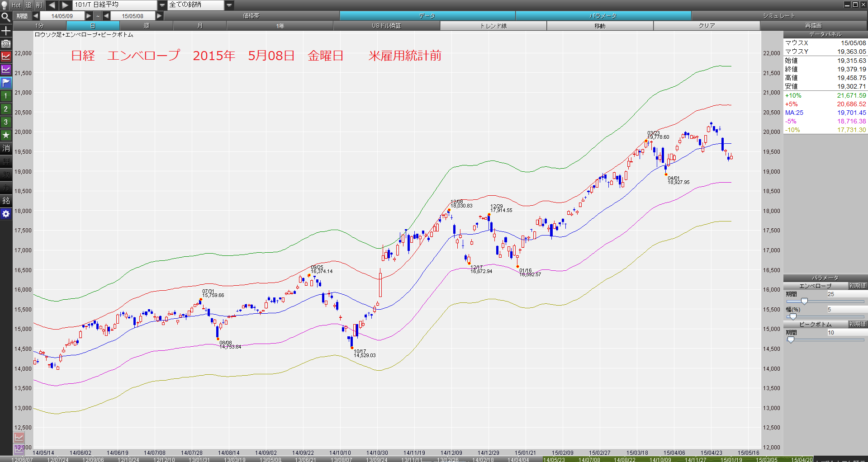Image resolution: width=868 pixels, height=462 pixels.
Task: Click the 全ての銘柄 combo box field
Action: 196,5
